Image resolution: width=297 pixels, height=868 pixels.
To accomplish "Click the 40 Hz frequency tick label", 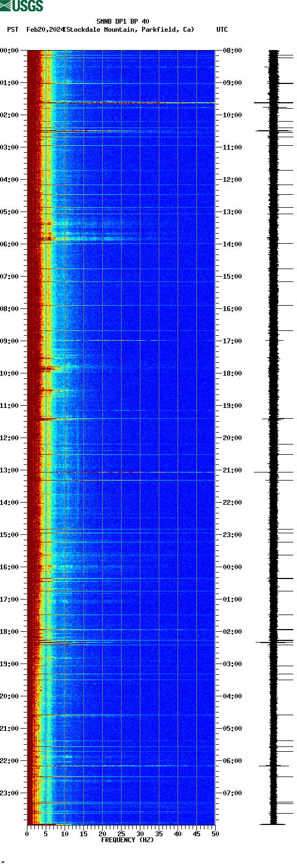I will pyautogui.click(x=178, y=834).
